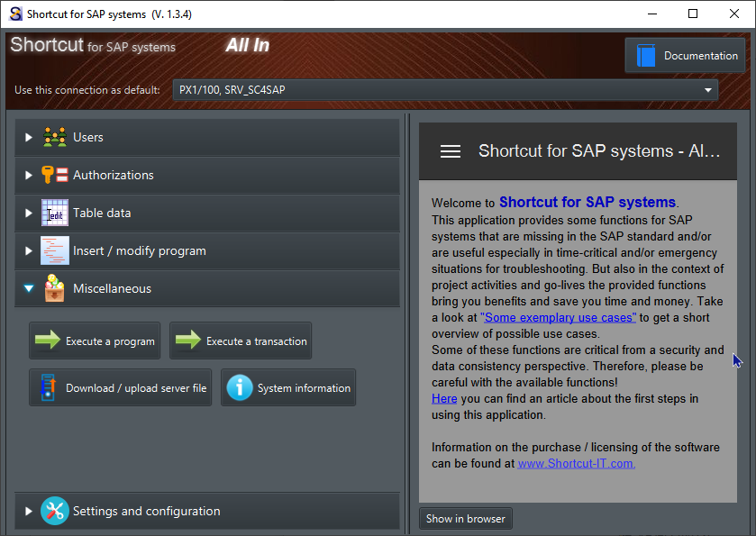Follow the www.Shortcut-IT.com link
This screenshot has width=756, height=536.
[577, 463]
